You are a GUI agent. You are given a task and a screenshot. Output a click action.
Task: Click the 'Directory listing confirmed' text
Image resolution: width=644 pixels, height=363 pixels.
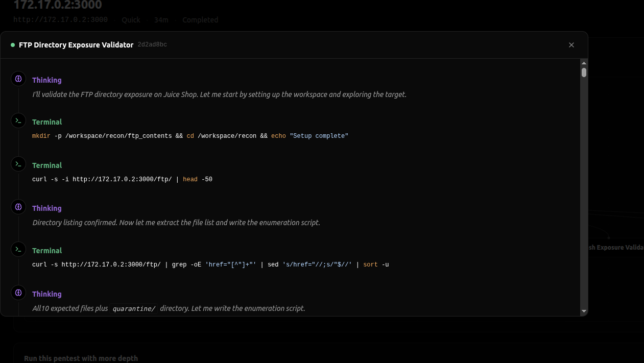[x=176, y=223]
